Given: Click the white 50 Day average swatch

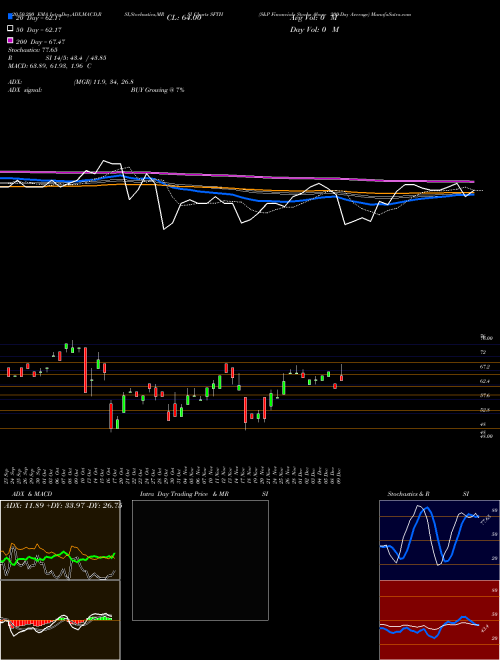Looking at the screenshot, I should (10, 29).
